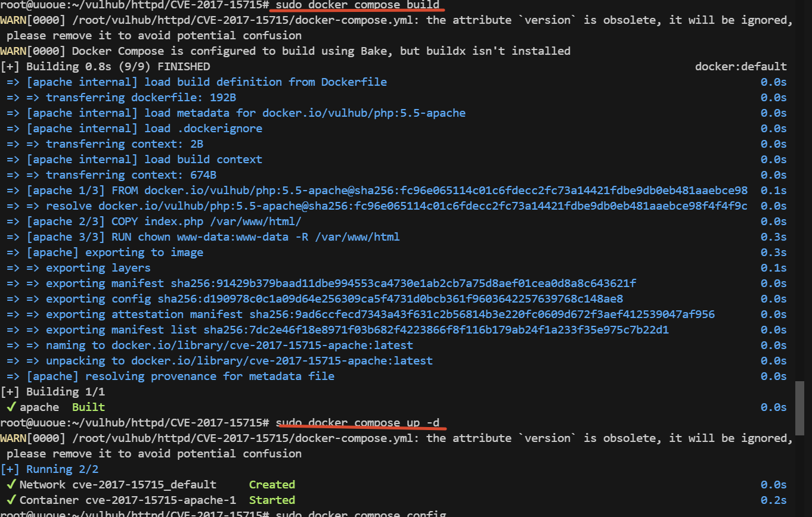Click the checkmark beside 'Container cve-2017-15715-apache-1'

pos(11,500)
